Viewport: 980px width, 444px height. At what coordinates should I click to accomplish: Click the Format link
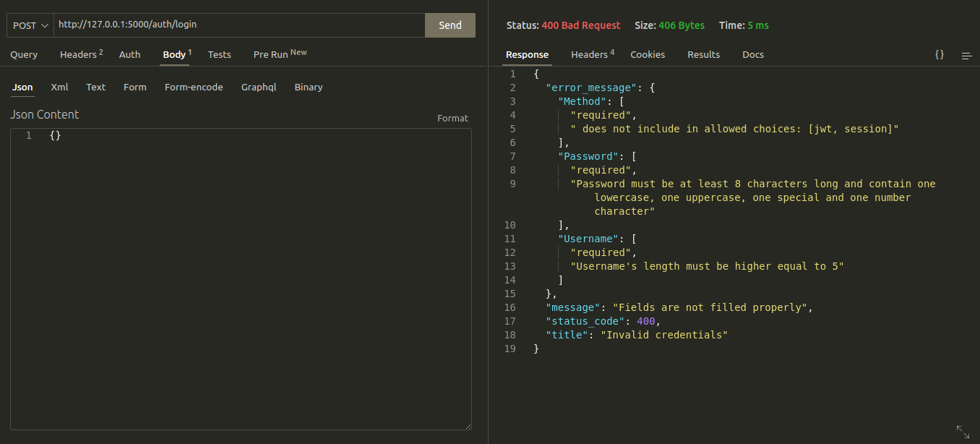point(452,119)
